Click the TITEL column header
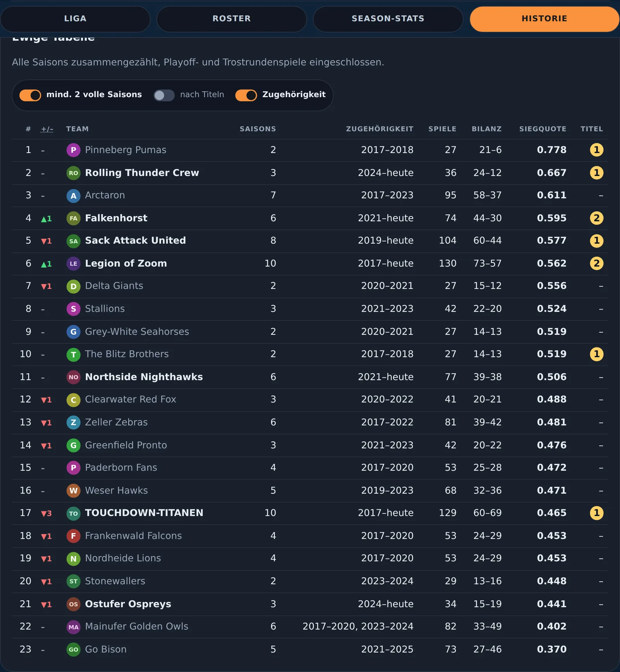 pos(592,129)
